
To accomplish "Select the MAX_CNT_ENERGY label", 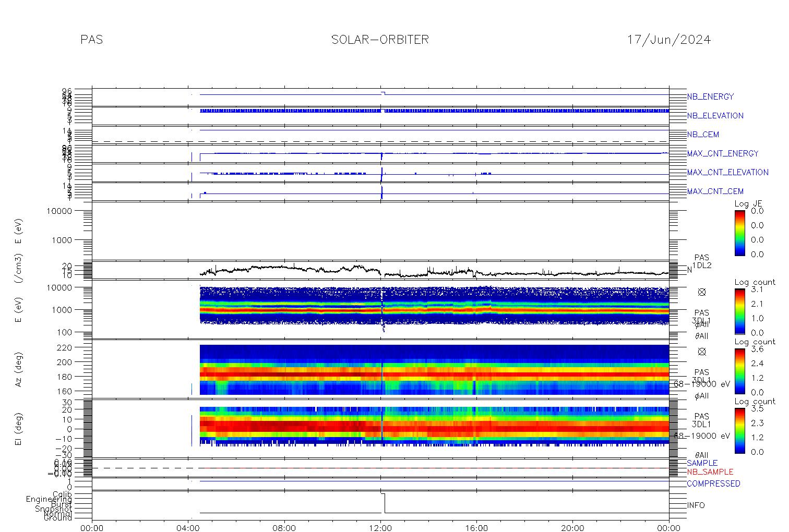I will tap(723, 153).
